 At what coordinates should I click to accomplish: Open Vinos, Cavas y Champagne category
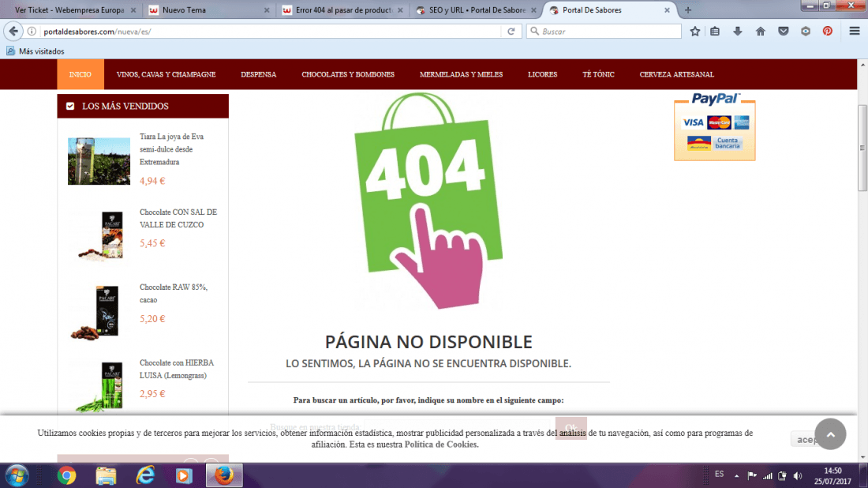166,74
